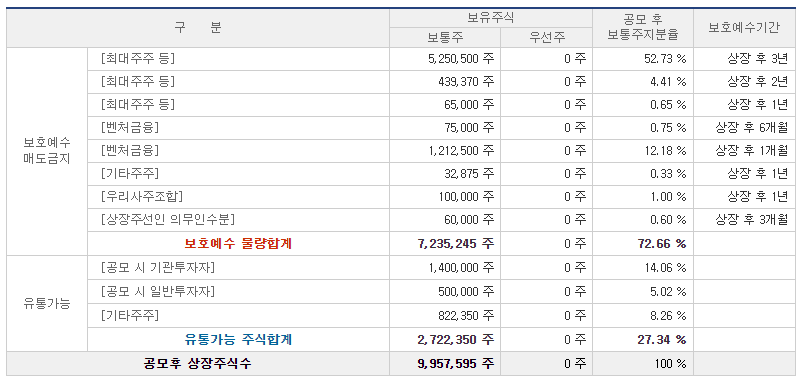
Task: Select the 상장 후 3개월 period
Action: pos(752,219)
